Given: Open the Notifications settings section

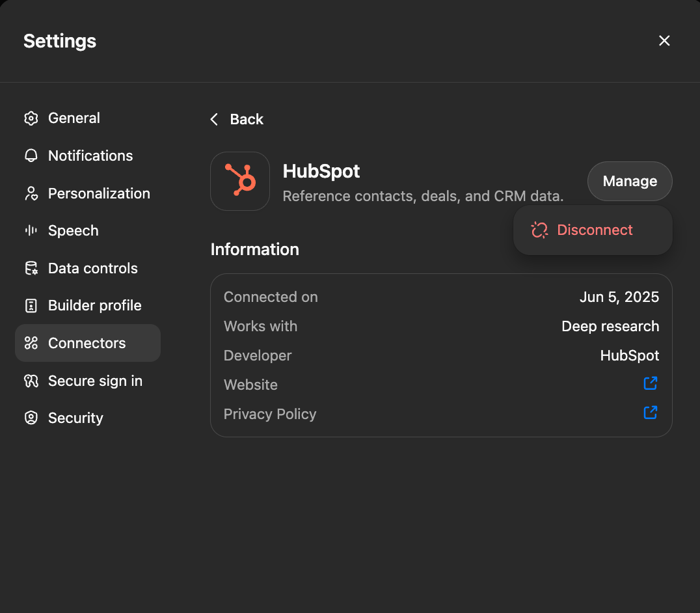Looking at the screenshot, I should click(x=90, y=156).
